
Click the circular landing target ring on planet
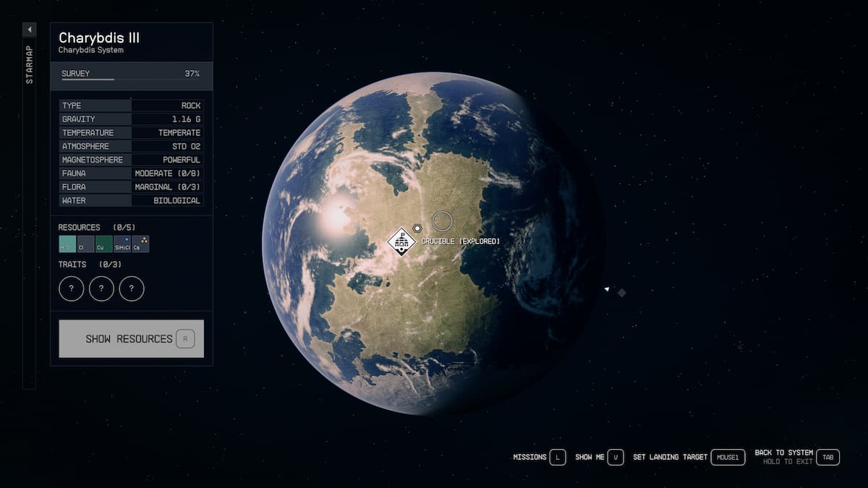point(442,221)
